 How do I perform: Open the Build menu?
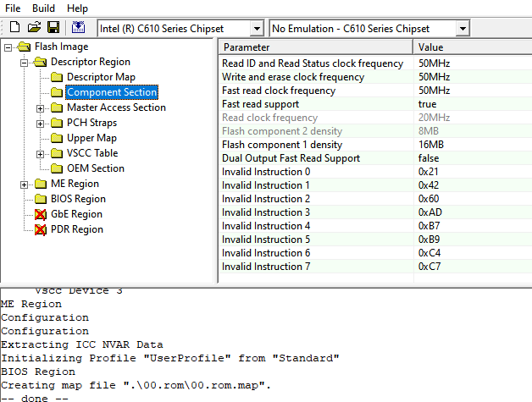(43, 8)
